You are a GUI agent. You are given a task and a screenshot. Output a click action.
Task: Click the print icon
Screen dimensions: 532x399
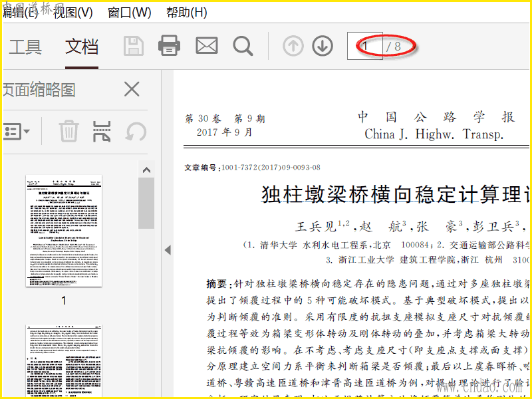tap(169, 45)
